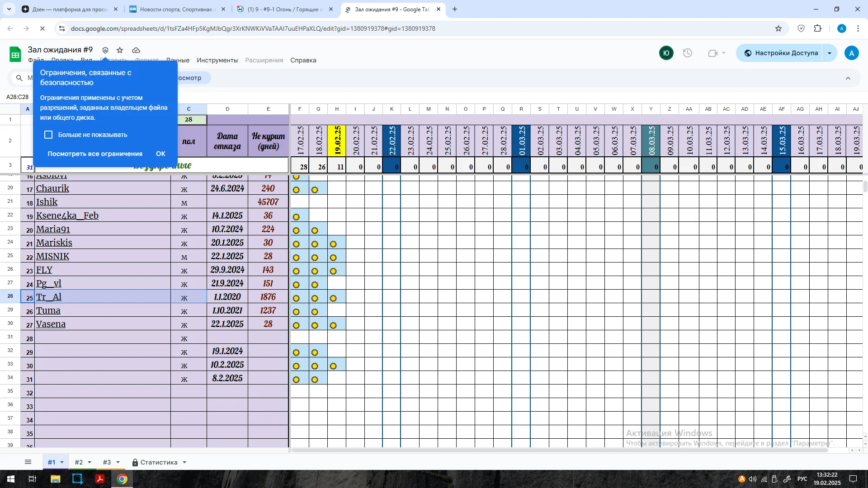Click 'Посмотреть все ограничения' link

pyautogui.click(x=95, y=154)
